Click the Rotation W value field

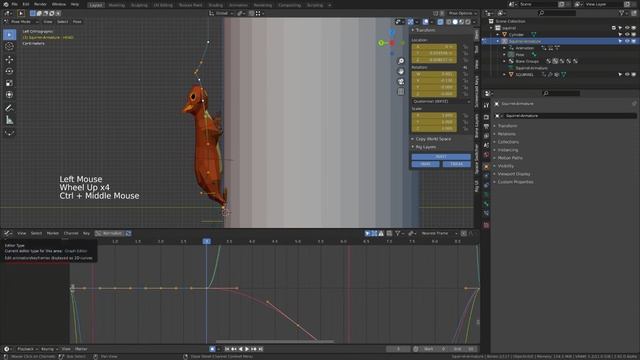click(x=434, y=74)
